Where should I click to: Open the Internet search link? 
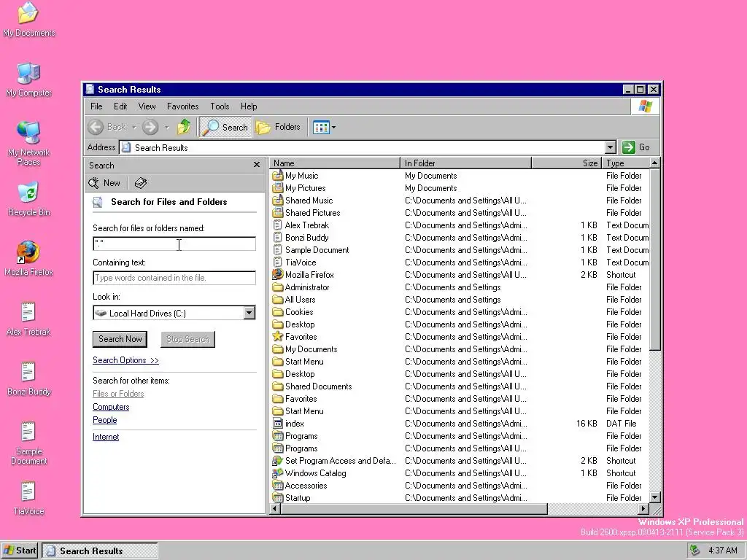[106, 437]
